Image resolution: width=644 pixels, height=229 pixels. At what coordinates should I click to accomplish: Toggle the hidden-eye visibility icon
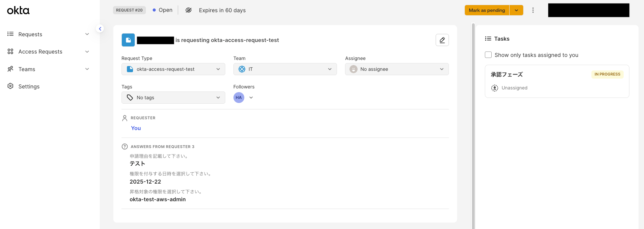(x=189, y=10)
